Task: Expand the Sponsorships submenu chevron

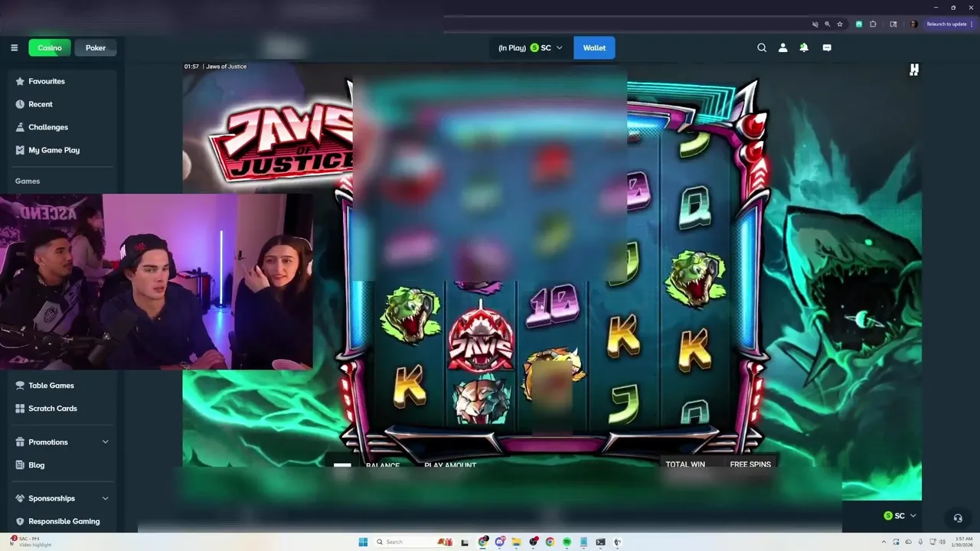Action: tap(105, 498)
